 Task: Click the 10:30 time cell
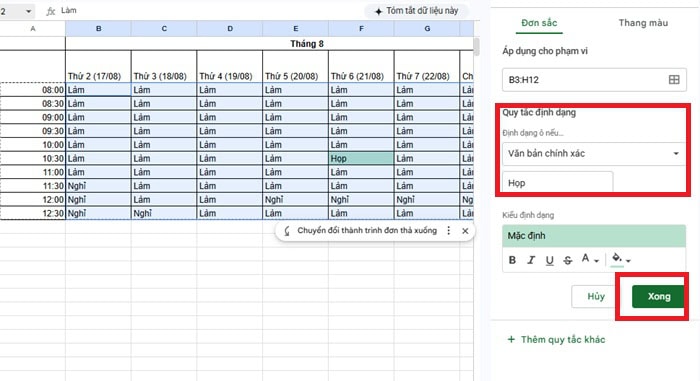pos(33,159)
